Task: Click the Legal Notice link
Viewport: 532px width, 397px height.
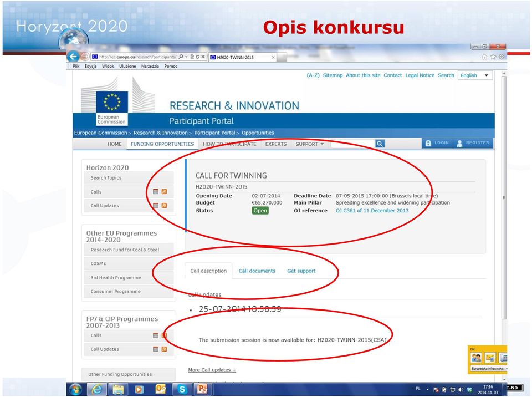Action: click(420, 75)
